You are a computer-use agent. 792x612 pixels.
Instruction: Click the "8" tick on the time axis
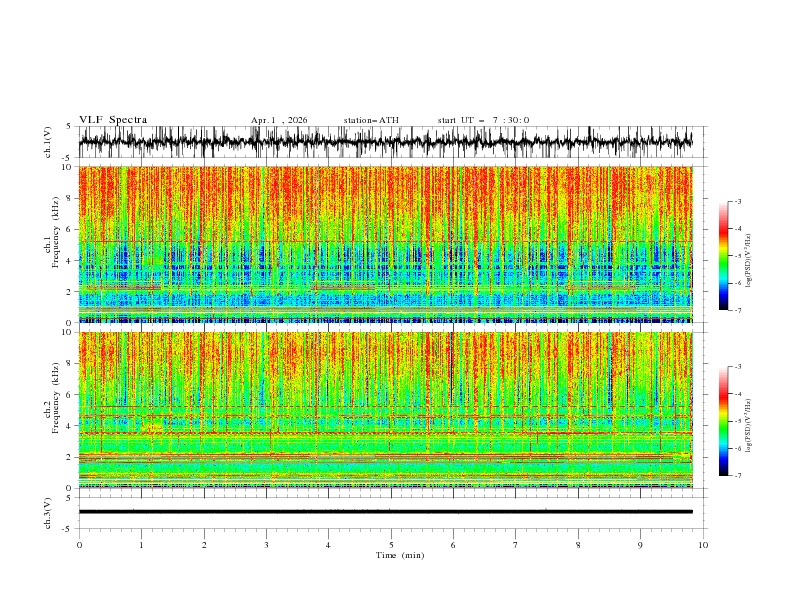coord(578,545)
